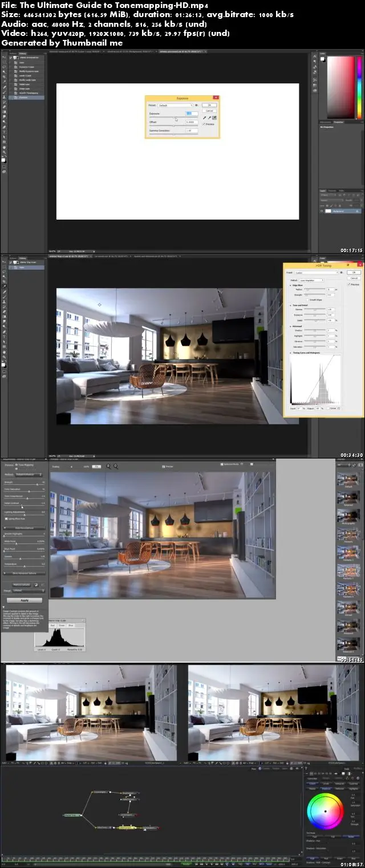This screenshot has width=365, height=868.
Task: Select the Lasso tool in the Exposure-dialog Photoshop window
Action: coord(4,67)
